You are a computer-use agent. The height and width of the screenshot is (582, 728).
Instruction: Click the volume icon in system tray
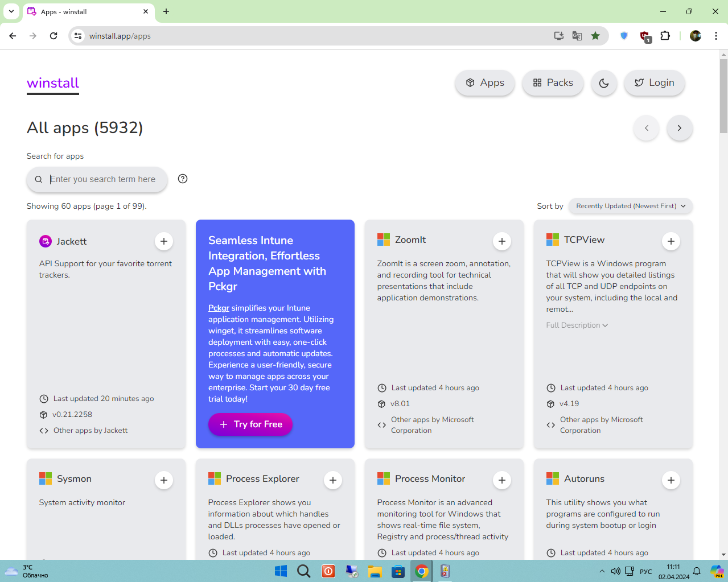pos(616,571)
